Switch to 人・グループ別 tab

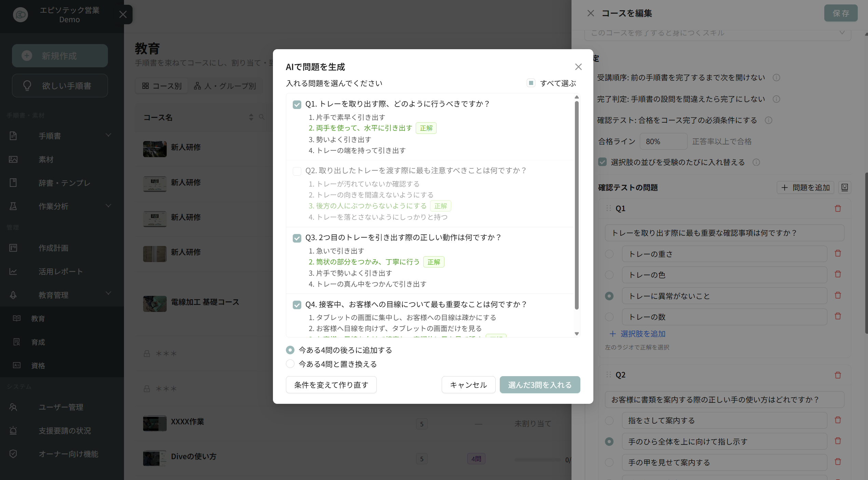(225, 86)
